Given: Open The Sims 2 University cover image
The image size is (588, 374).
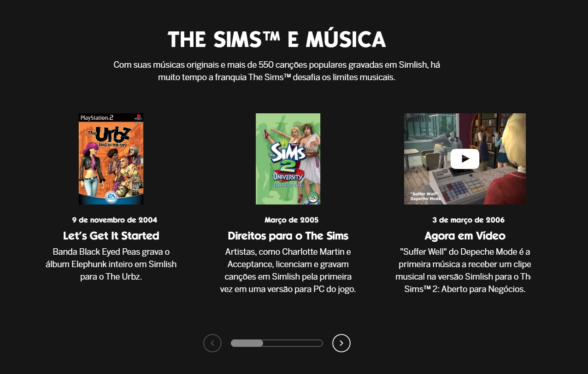Looking at the screenshot, I should click(x=288, y=159).
